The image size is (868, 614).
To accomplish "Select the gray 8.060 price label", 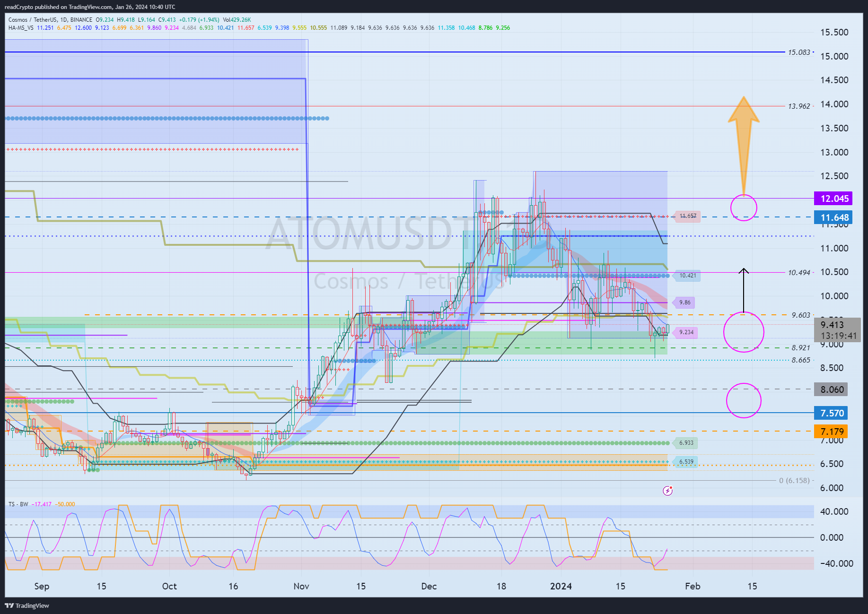I will tap(831, 389).
